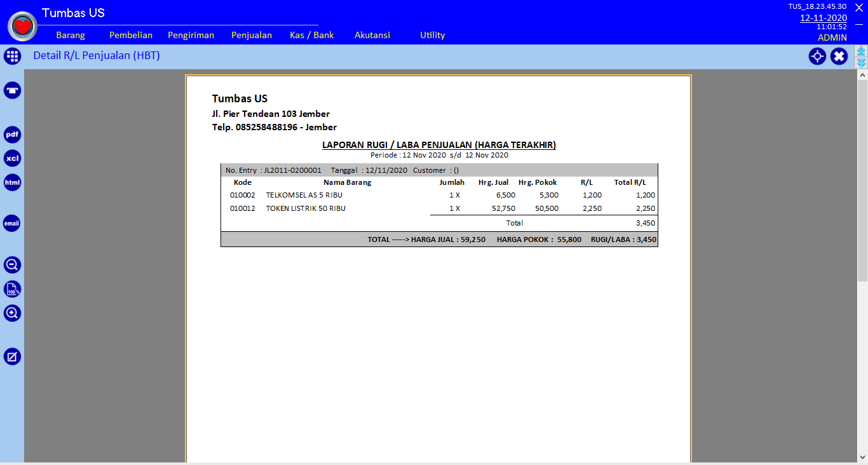The width and height of the screenshot is (868, 465).
Task: Click the RUGI/LABA : 3,450 total
Action: (x=623, y=239)
